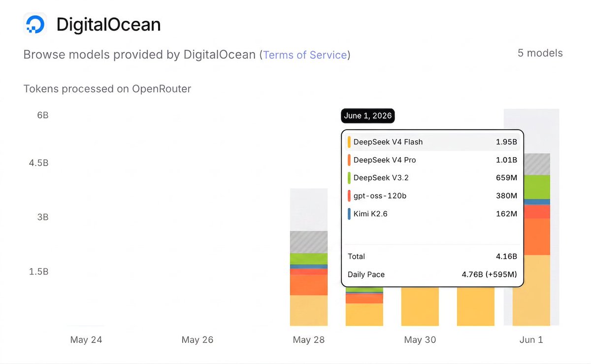Click the May 28 bar's orange segment
The height and width of the screenshot is (364, 591).
309,285
